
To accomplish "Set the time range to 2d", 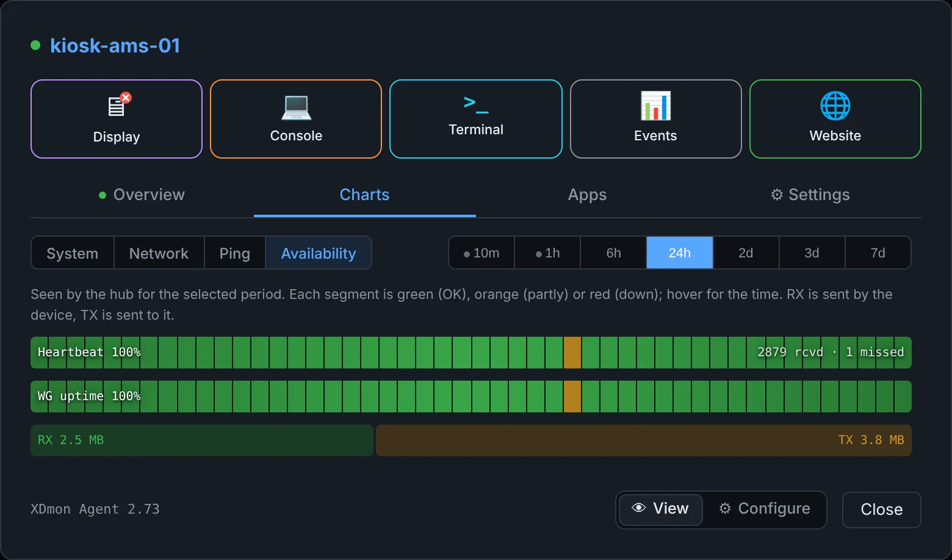I will pos(746,253).
